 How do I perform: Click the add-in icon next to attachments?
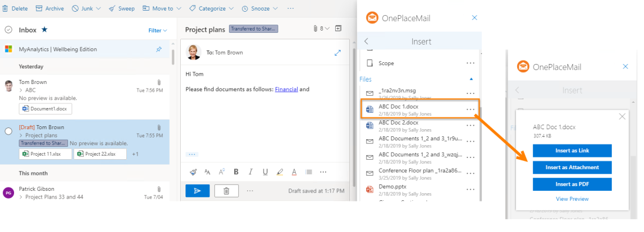click(x=338, y=29)
